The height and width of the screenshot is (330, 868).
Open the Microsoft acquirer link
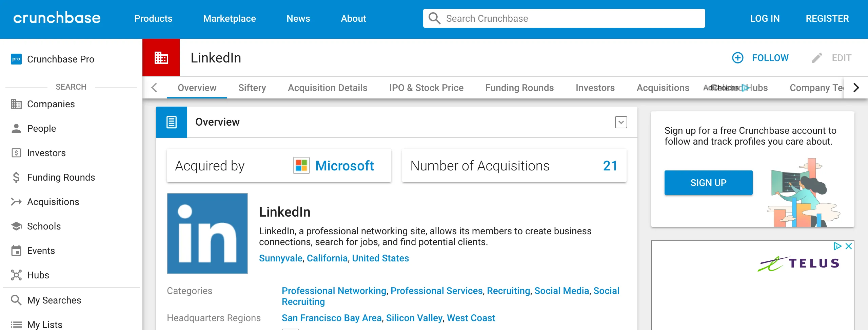coord(344,166)
